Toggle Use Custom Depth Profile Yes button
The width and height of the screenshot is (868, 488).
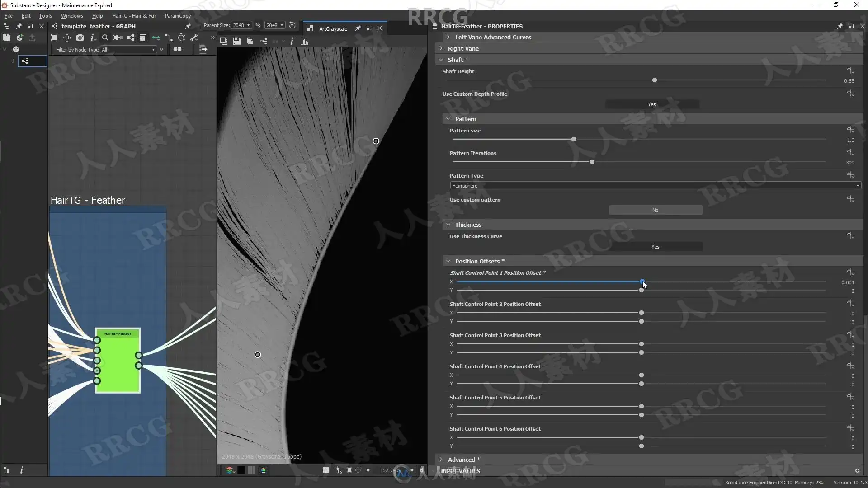tap(651, 104)
